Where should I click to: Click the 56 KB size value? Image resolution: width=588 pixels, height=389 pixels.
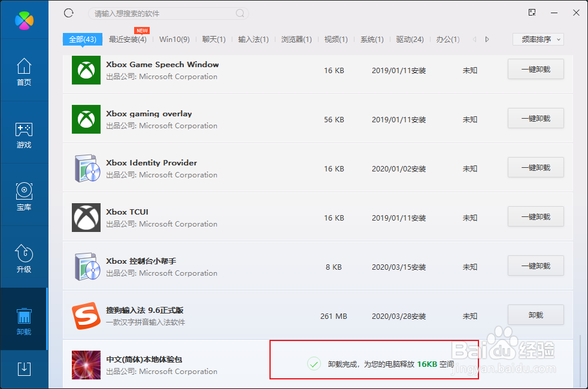click(334, 119)
